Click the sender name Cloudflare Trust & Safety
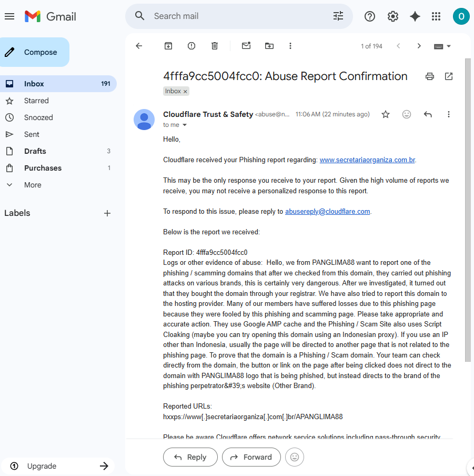 pos(208,114)
